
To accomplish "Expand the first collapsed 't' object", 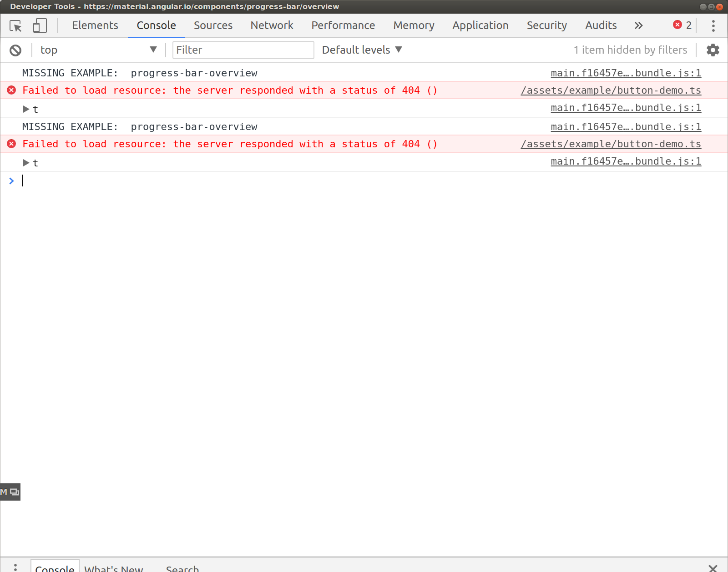I will [x=26, y=109].
